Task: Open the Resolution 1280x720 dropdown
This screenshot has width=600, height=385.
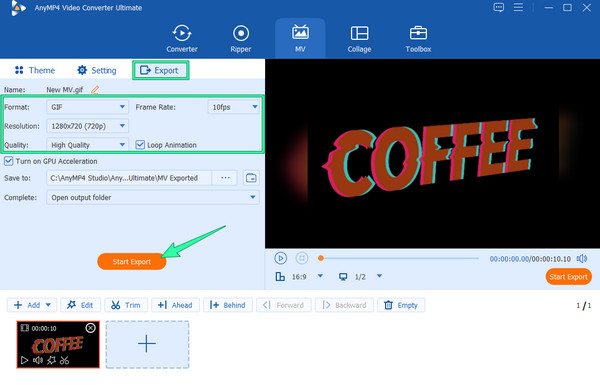Action: tap(87, 126)
